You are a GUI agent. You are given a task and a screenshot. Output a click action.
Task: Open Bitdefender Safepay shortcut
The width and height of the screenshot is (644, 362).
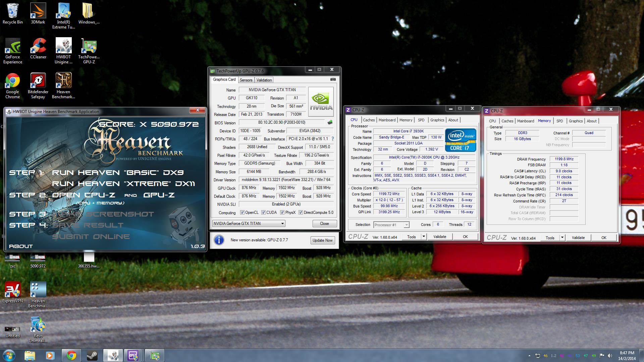click(x=38, y=85)
